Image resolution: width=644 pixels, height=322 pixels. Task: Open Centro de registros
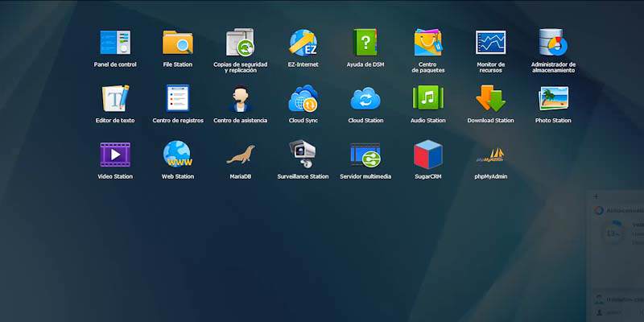click(x=178, y=98)
